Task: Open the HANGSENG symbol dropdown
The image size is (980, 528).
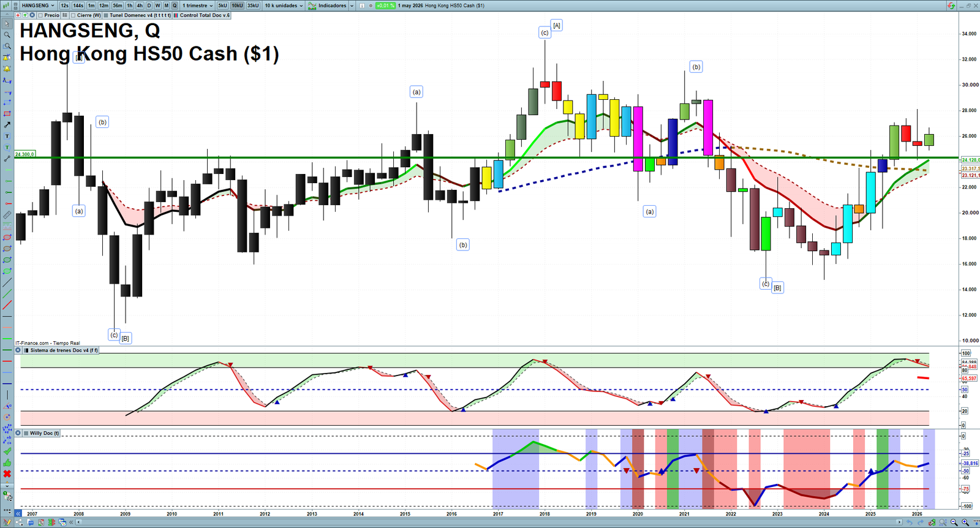Action: pos(37,6)
